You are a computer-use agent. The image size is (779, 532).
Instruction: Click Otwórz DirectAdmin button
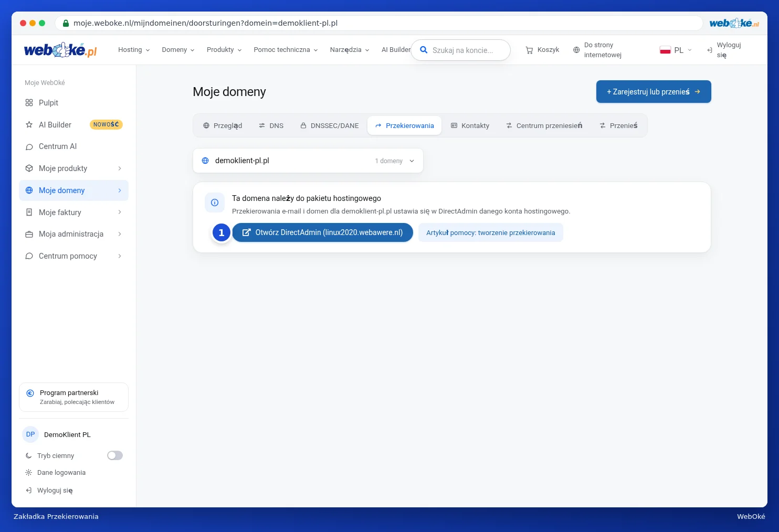pyautogui.click(x=323, y=232)
